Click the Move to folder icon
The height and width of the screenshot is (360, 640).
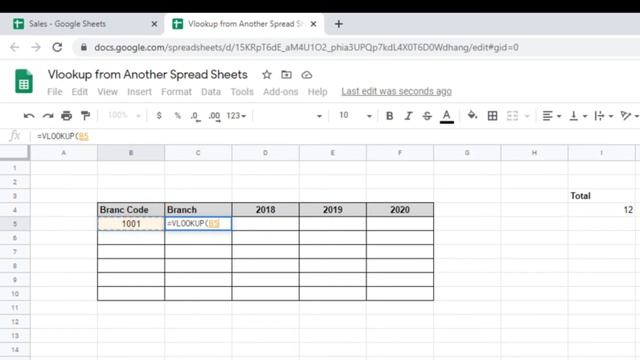pyautogui.click(x=287, y=75)
